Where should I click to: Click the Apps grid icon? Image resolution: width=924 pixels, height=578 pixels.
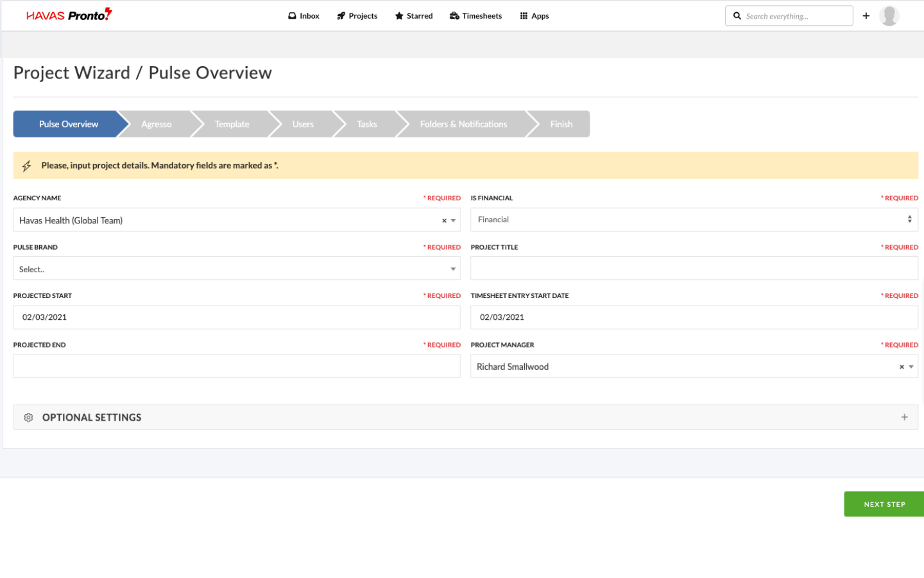[x=524, y=16]
